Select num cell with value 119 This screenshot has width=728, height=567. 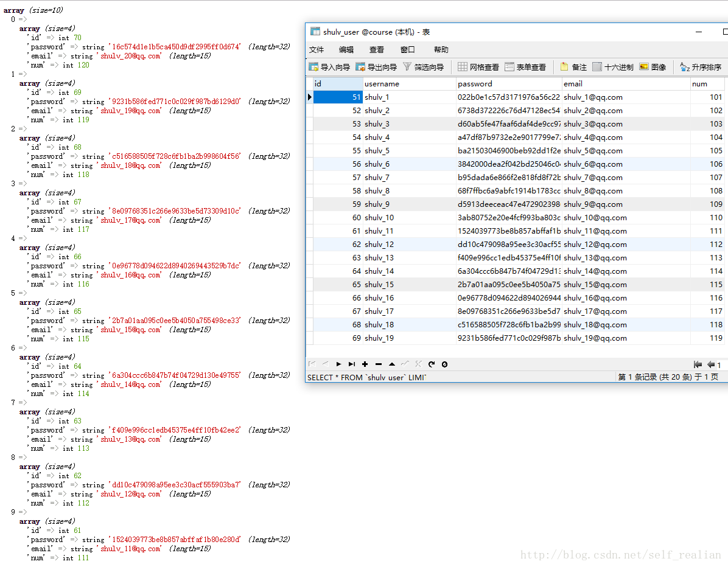(707, 338)
